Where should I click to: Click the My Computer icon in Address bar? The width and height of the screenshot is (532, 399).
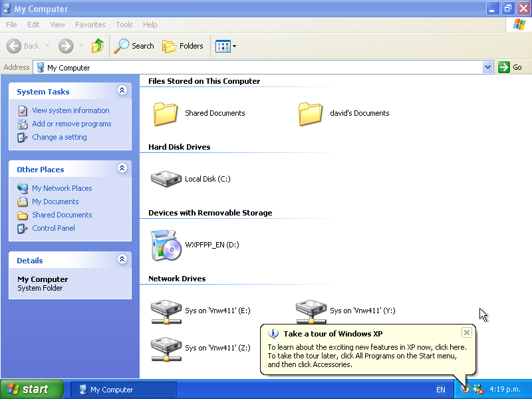pos(40,67)
